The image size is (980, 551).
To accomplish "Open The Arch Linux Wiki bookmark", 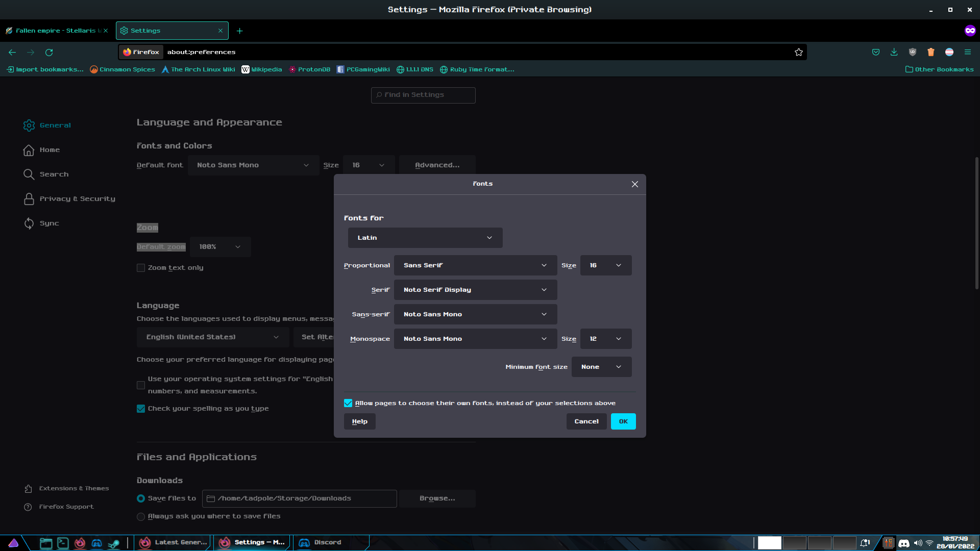I will point(199,69).
